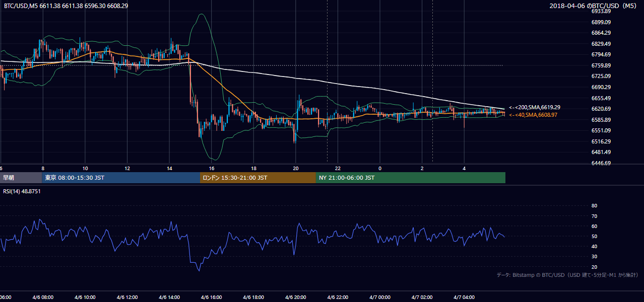Click hour label 12 under price chart
644x302 pixels.
[127, 168]
